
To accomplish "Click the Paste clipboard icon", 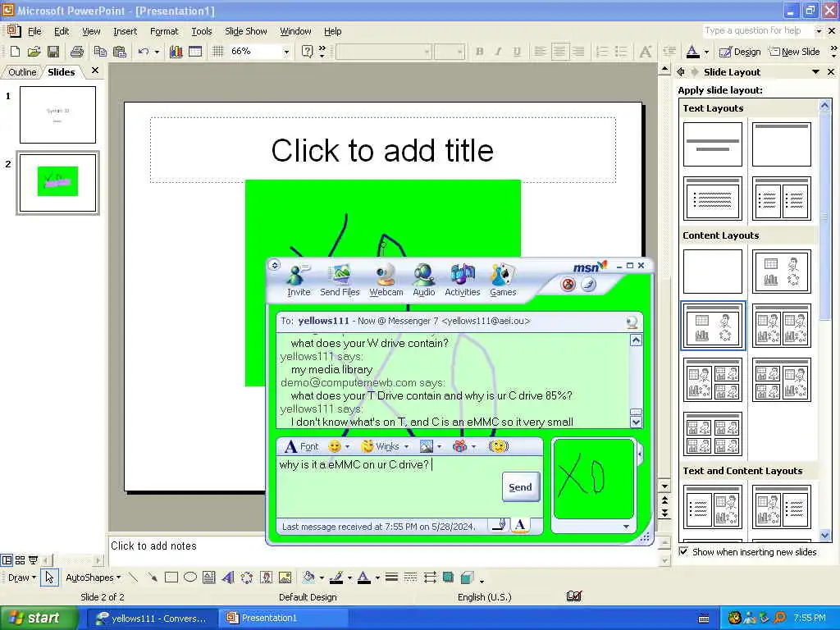I will coord(120,52).
